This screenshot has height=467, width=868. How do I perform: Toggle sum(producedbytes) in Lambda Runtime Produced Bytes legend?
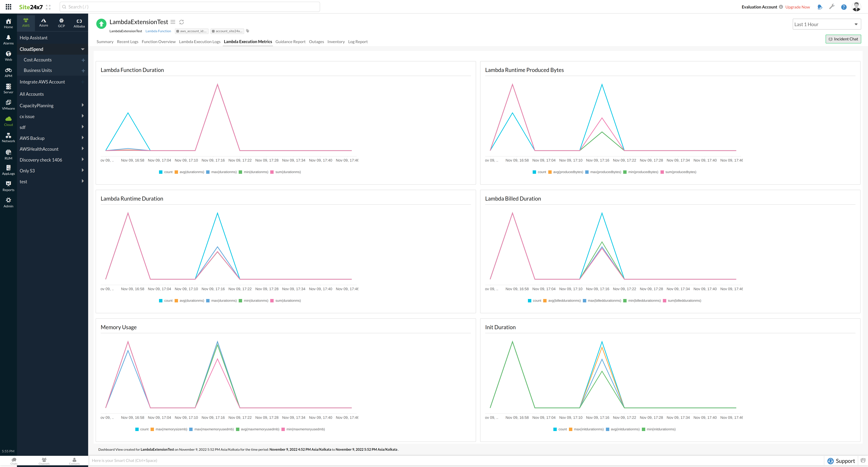click(679, 172)
